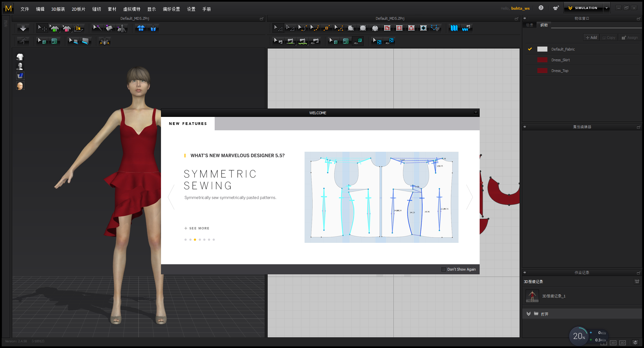The height and width of the screenshot is (348, 644).
Task: Go to next slide with right arrow
Action: (470, 197)
